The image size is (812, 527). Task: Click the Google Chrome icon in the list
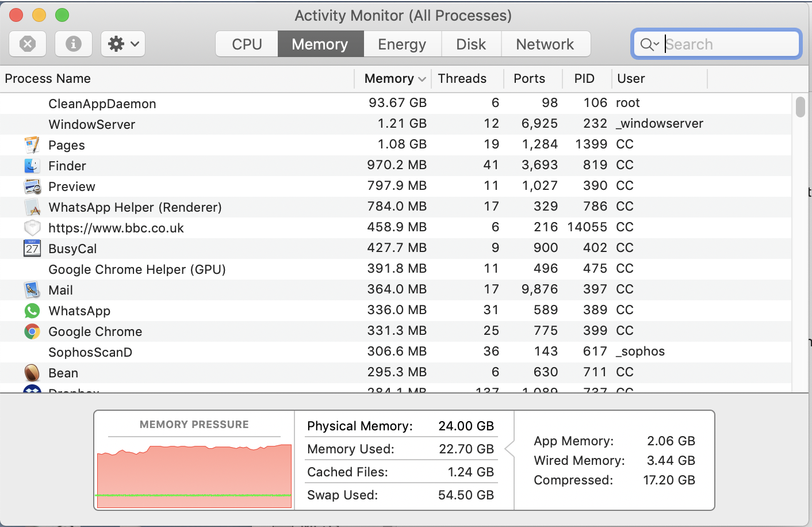(x=32, y=331)
